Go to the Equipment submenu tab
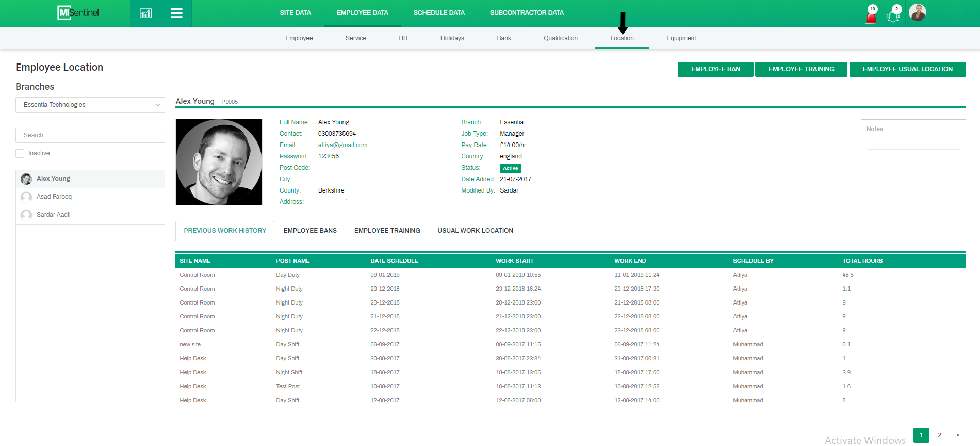 [x=681, y=38]
